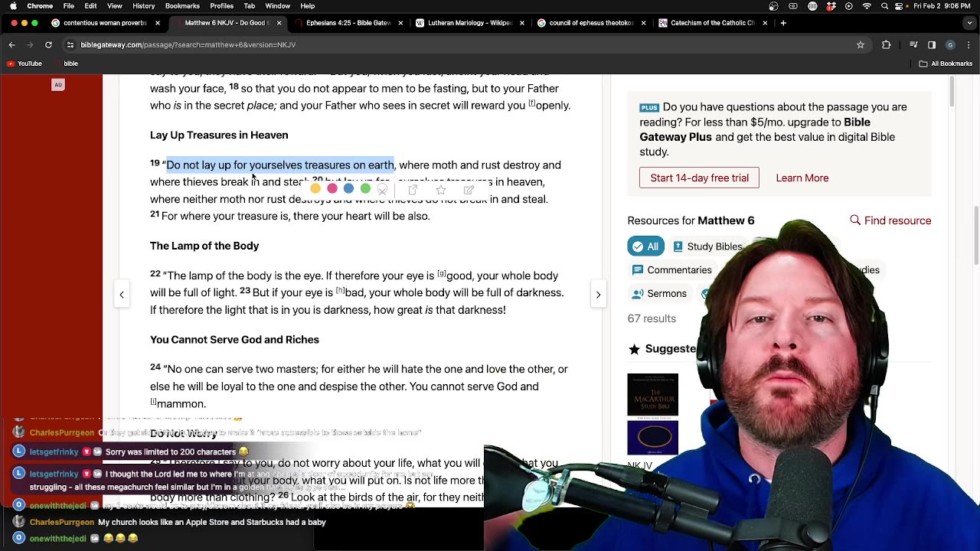Select the All resources filter
The width and height of the screenshot is (980, 551).
pyautogui.click(x=645, y=246)
